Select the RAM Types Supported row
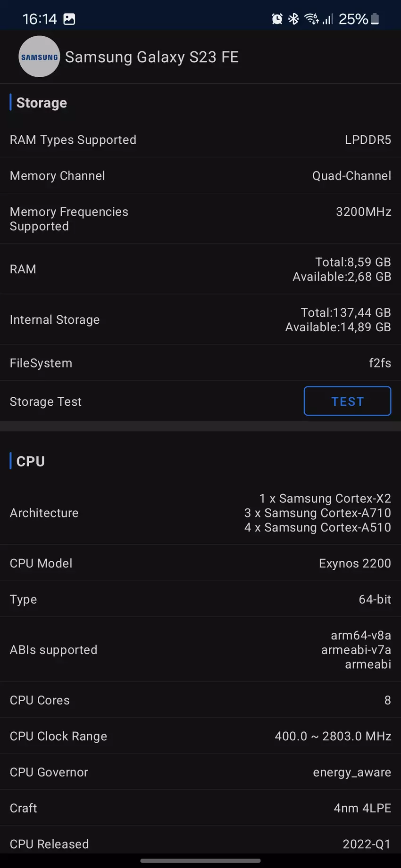Viewport: 401px width, 868px height. click(x=200, y=140)
